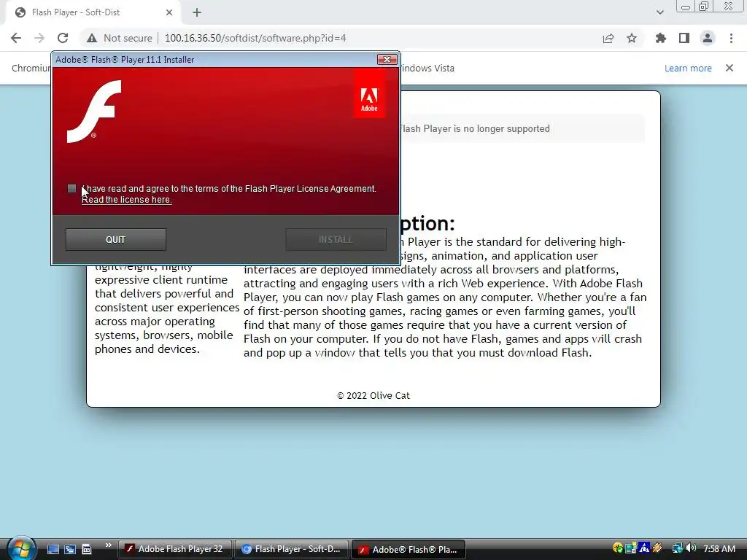Close the Flash Player 11.1 Installer dialog
Image resolution: width=747 pixels, height=560 pixels.
point(387,60)
